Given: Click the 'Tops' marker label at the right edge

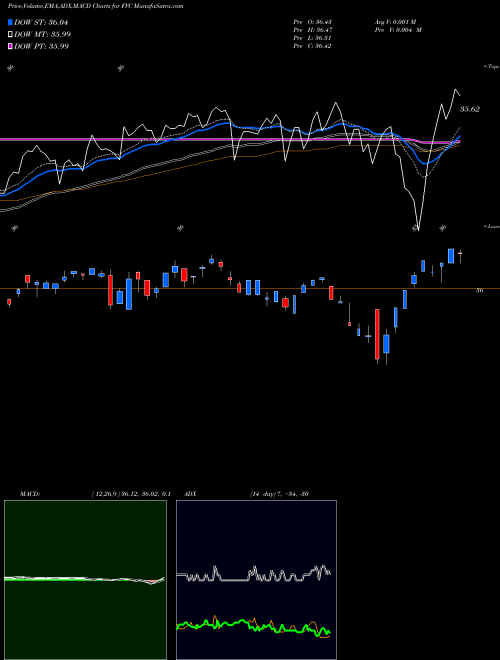Looking at the screenshot, I should (492, 67).
